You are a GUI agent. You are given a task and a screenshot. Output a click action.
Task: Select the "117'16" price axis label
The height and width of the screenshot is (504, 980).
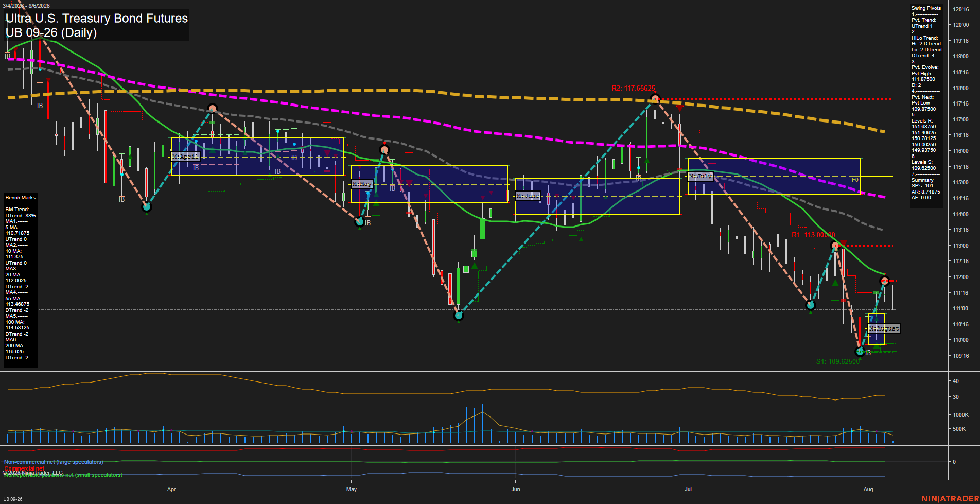[x=961, y=103]
